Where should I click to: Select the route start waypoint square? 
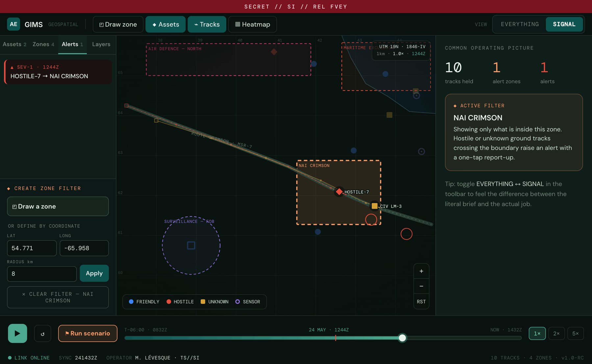tap(126, 106)
